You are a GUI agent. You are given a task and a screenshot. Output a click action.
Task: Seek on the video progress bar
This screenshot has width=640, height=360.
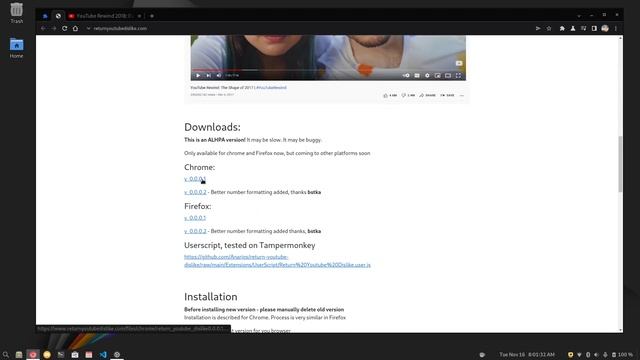(328, 70)
